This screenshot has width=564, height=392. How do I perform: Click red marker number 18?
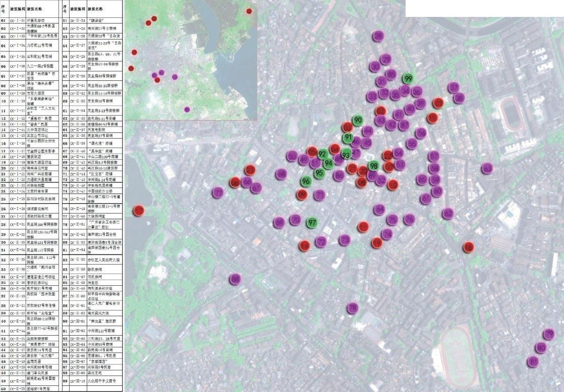coord(469,247)
